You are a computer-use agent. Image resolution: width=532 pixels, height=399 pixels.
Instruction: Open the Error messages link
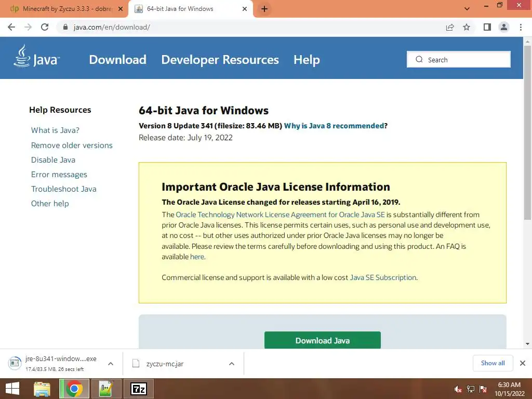coord(59,175)
